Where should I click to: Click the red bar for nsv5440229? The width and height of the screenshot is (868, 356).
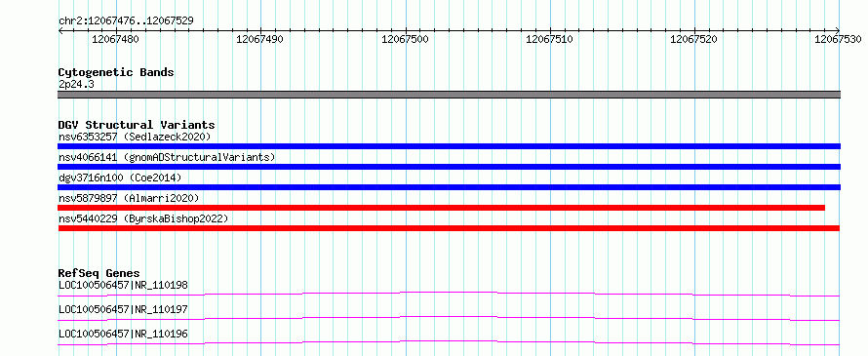[x=449, y=228]
